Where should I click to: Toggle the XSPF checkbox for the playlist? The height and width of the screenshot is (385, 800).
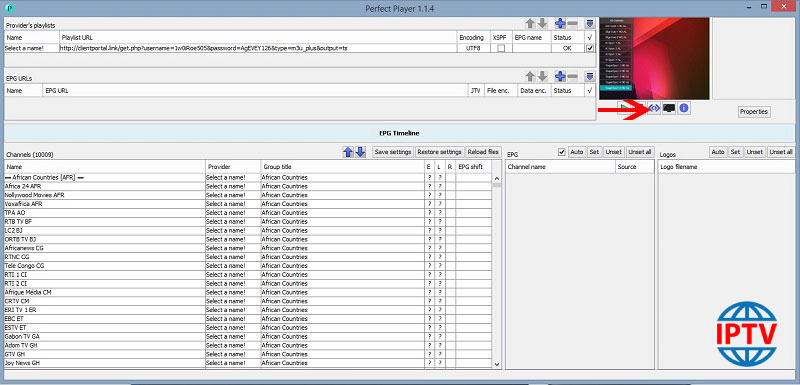pos(502,48)
